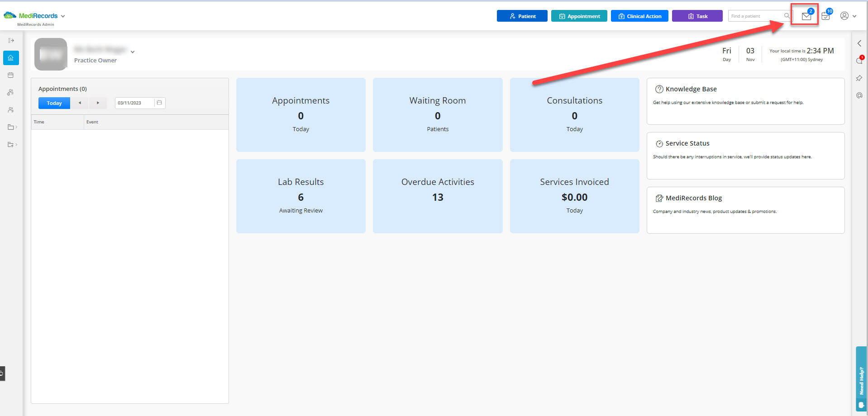Click the Clinical Action button
Viewport: 868px width, 416px height.
639,16
